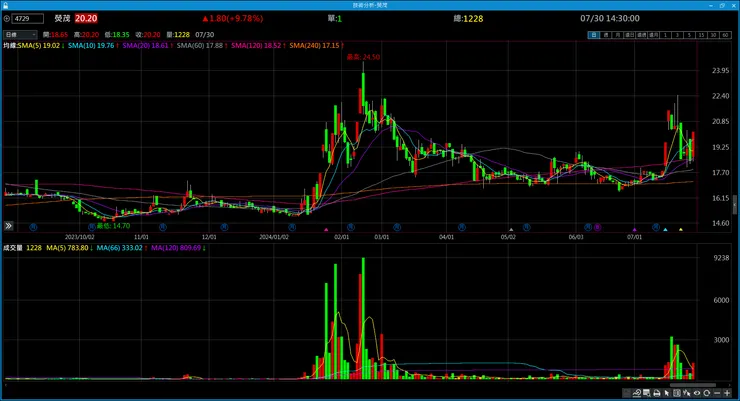Switch to the 15-minute timeframe tab
This screenshot has height=401, width=740.
pos(701,35)
